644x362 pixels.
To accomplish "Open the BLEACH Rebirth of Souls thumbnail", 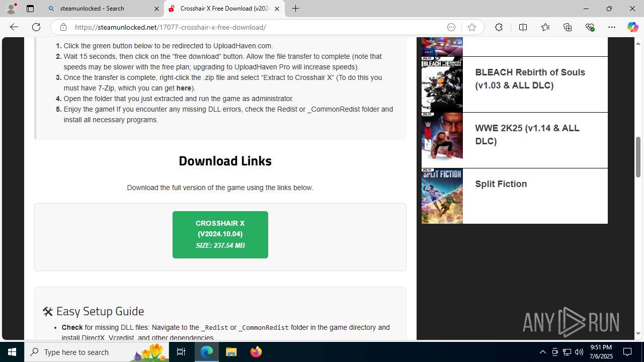I will pyautogui.click(x=442, y=84).
